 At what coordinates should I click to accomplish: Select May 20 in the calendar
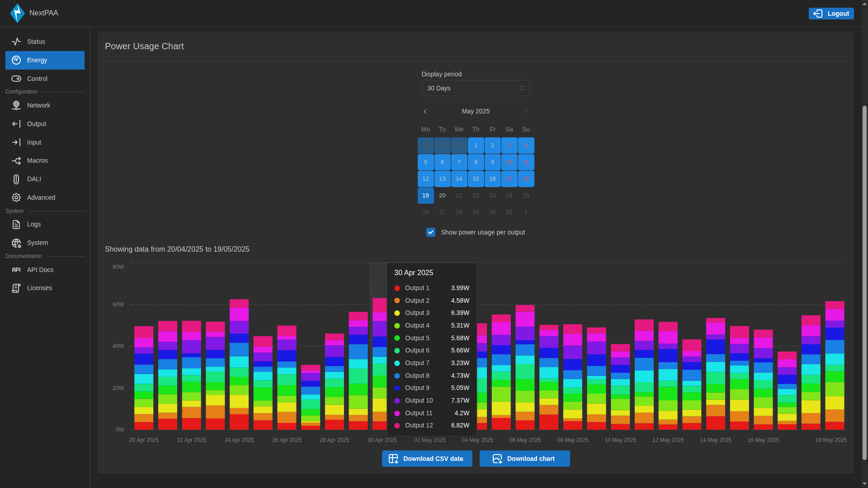click(442, 196)
